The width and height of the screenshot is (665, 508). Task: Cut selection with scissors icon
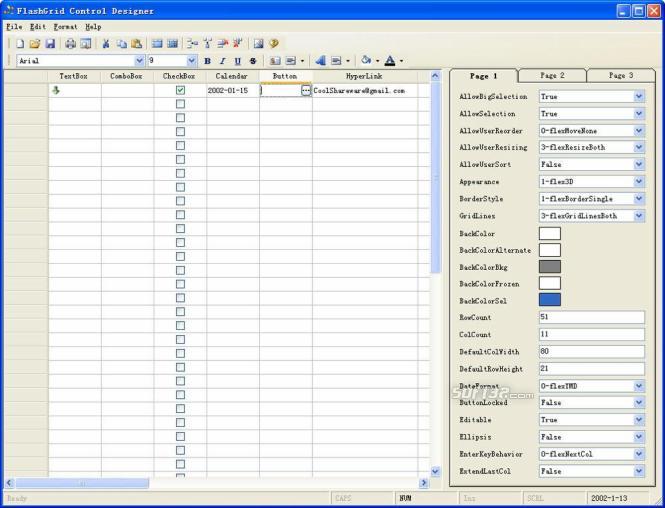[106, 44]
